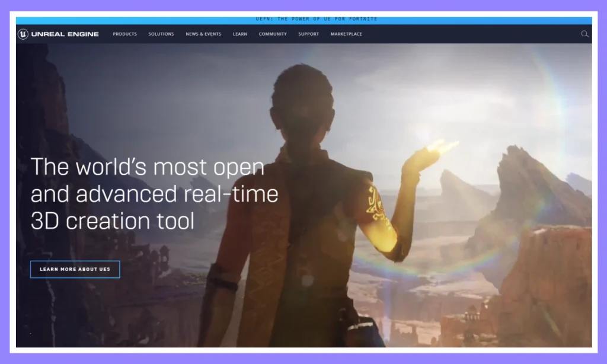The image size is (607, 364).
Task: Click the Unreal Engine logo icon
Action: point(23,34)
